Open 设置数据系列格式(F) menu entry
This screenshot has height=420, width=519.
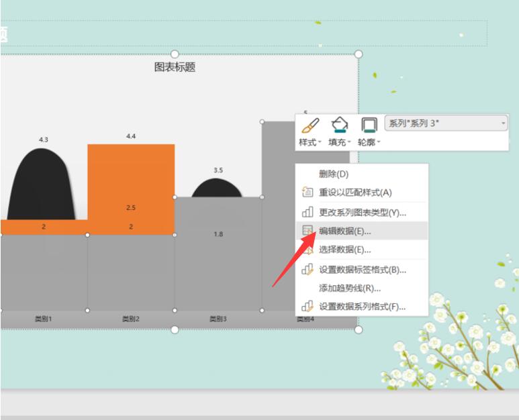(x=361, y=307)
